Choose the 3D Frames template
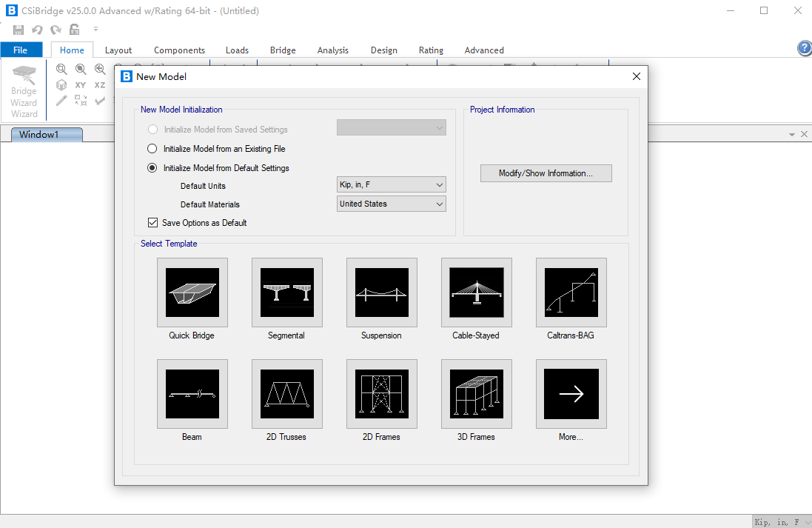The width and height of the screenshot is (812, 528). [477, 394]
